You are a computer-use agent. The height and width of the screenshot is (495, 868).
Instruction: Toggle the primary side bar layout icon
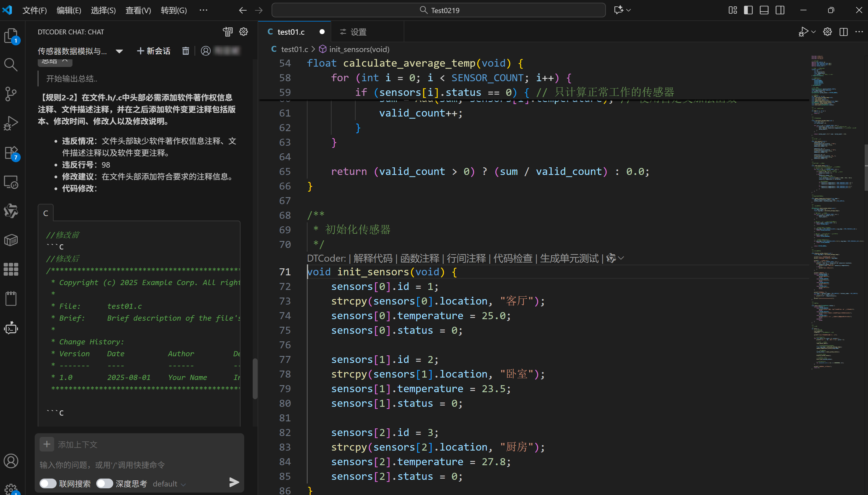tap(748, 10)
